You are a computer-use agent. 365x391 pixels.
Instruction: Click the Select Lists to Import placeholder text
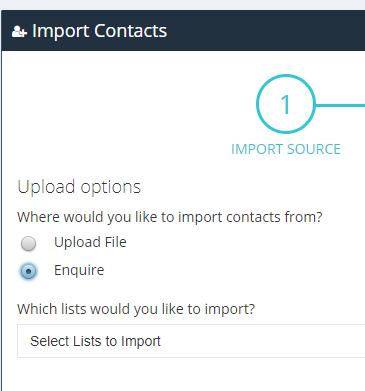[95, 341]
